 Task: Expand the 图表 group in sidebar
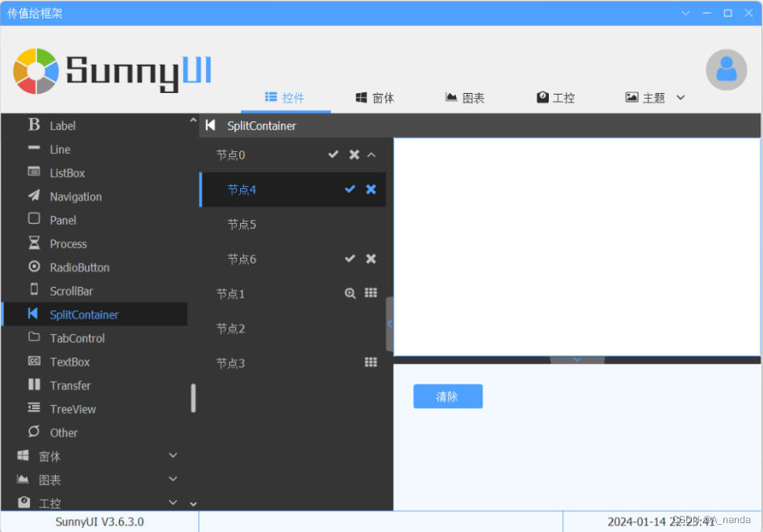point(173,479)
